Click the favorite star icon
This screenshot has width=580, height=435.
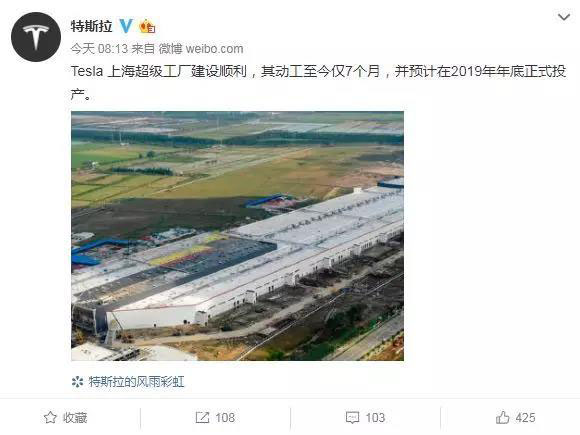tap(50, 418)
